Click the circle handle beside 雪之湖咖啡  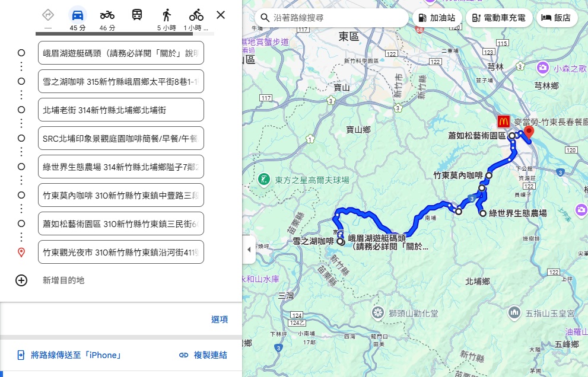point(21,81)
